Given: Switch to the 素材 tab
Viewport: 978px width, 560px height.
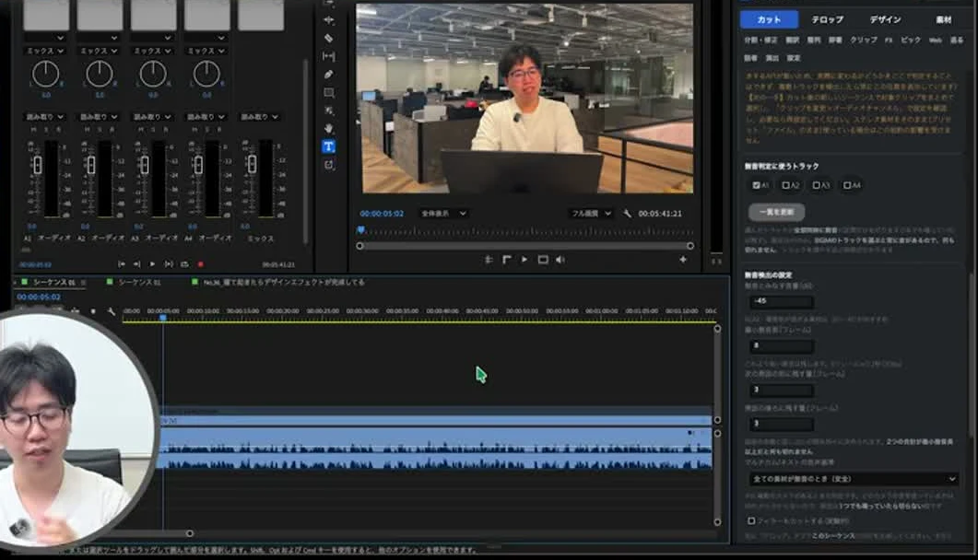Looking at the screenshot, I should click(944, 19).
